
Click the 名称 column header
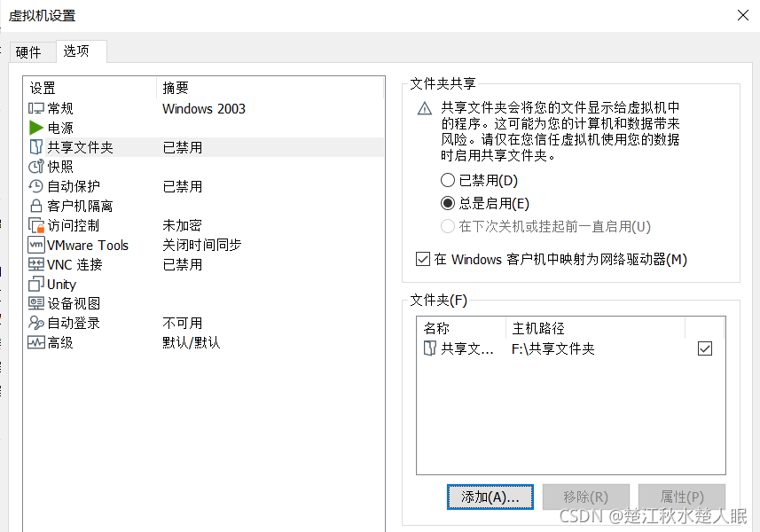tap(461, 328)
